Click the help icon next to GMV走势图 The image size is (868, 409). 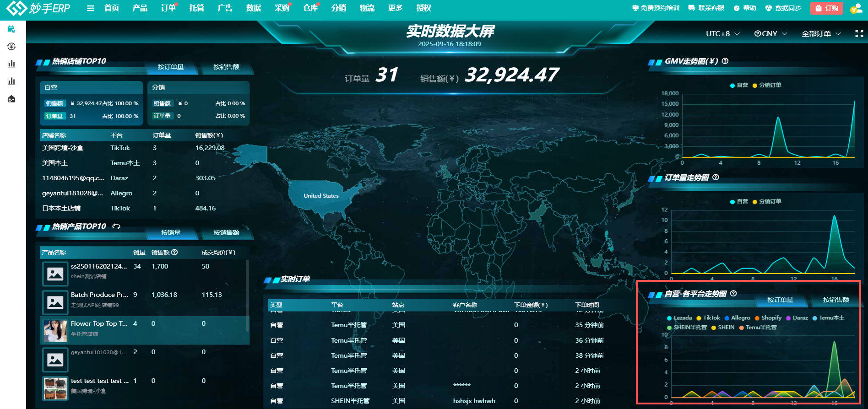[x=725, y=61]
